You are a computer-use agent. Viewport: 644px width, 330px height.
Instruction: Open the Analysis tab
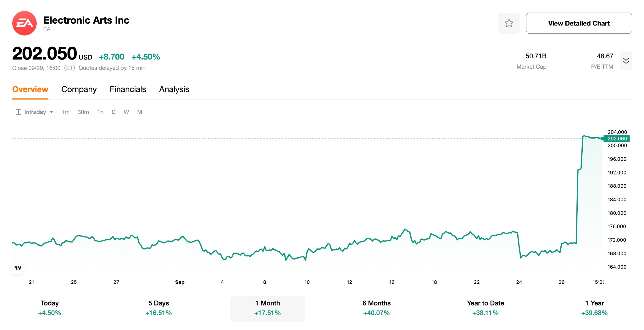click(x=174, y=89)
